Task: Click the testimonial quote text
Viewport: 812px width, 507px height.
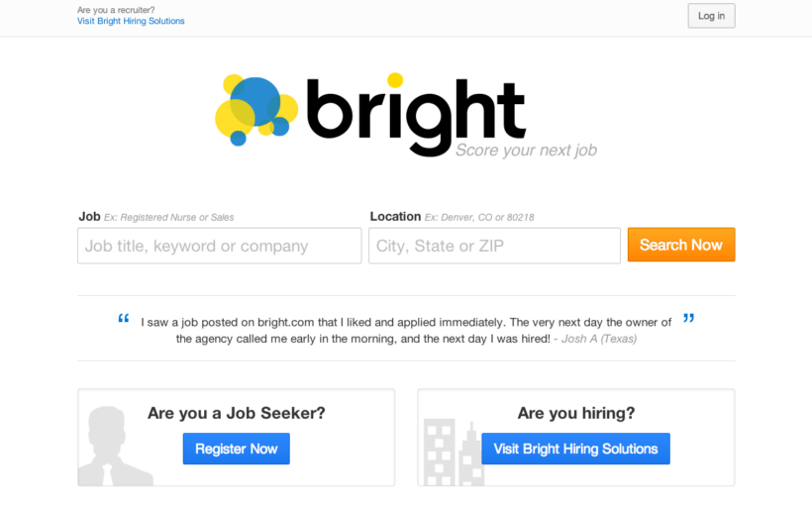Action: click(406, 330)
